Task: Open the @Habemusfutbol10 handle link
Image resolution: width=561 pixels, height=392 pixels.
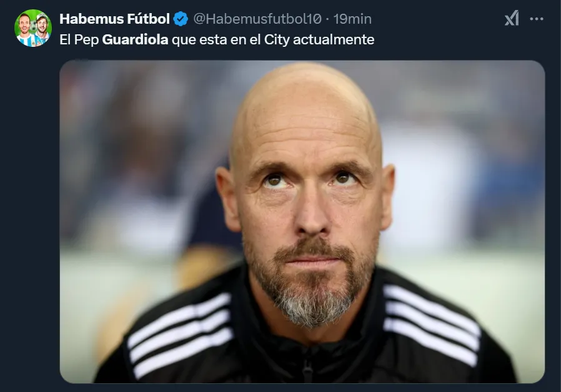Action: click(258, 19)
